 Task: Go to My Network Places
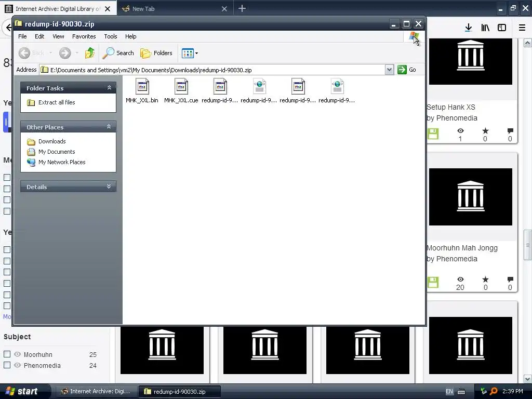coord(62,162)
